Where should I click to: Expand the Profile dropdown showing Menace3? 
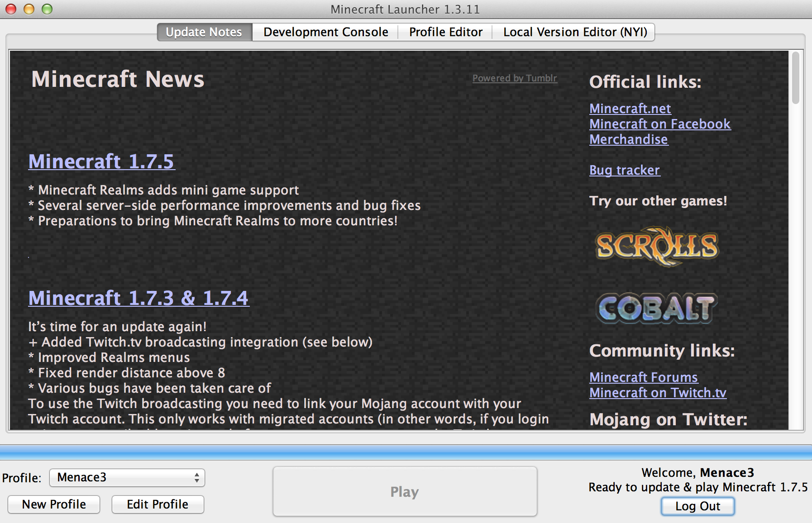click(x=127, y=478)
